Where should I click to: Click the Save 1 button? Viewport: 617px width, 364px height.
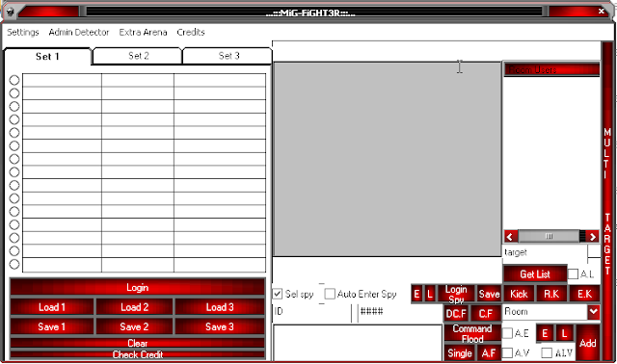pyautogui.click(x=52, y=326)
